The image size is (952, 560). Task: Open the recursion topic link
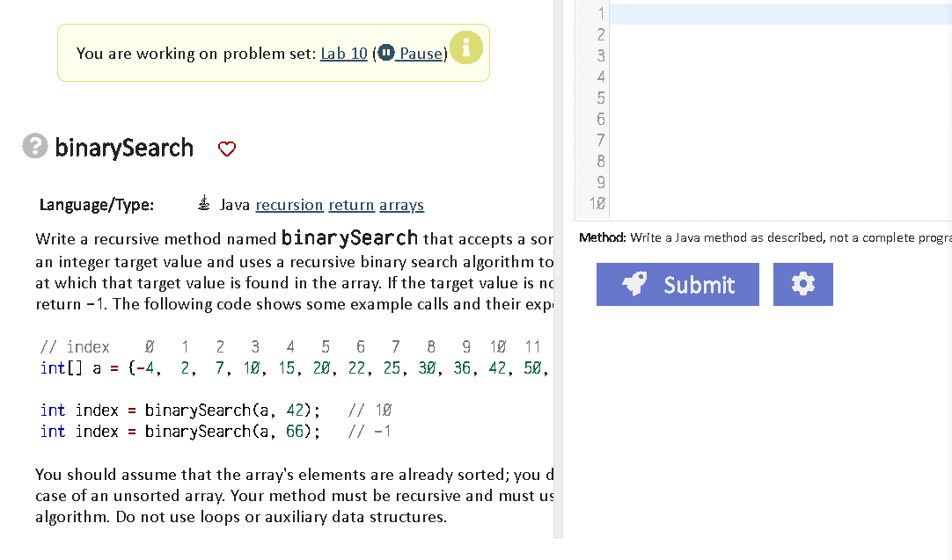coord(289,205)
